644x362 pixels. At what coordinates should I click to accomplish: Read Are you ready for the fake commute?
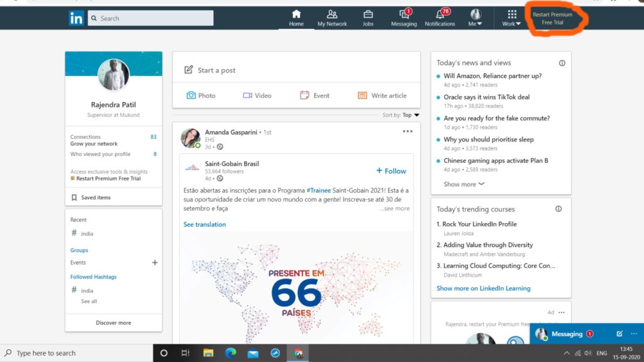coord(497,118)
